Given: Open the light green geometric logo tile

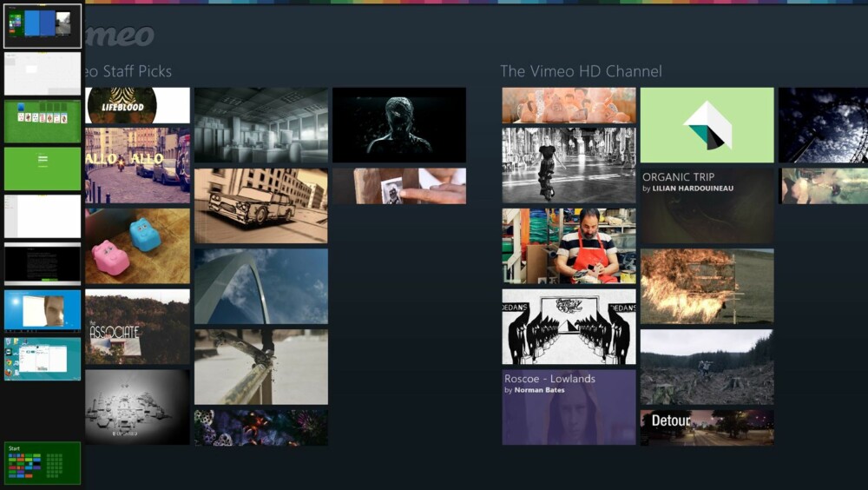Looking at the screenshot, I should point(707,125).
